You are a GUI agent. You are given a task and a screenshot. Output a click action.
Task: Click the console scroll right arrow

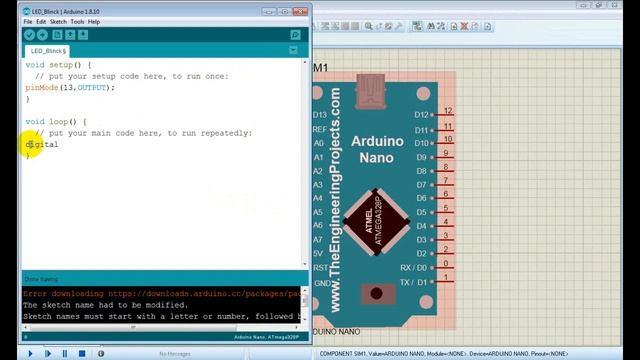pyautogui.click(x=296, y=327)
